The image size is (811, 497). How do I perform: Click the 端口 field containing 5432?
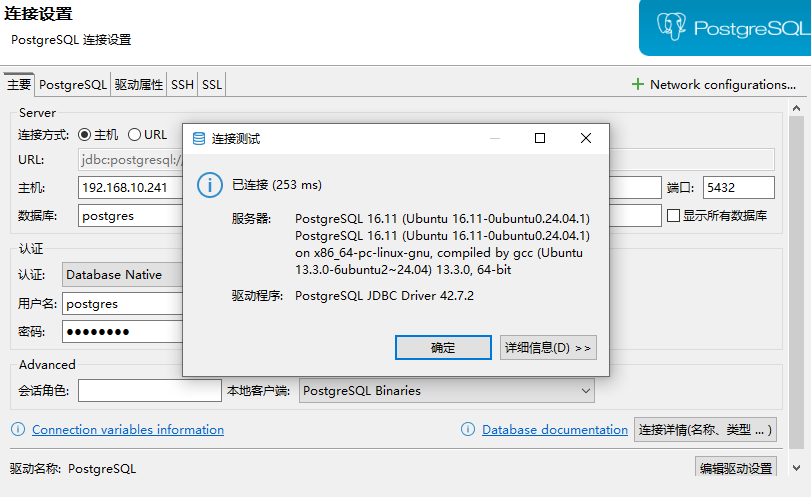pyautogui.click(x=738, y=188)
